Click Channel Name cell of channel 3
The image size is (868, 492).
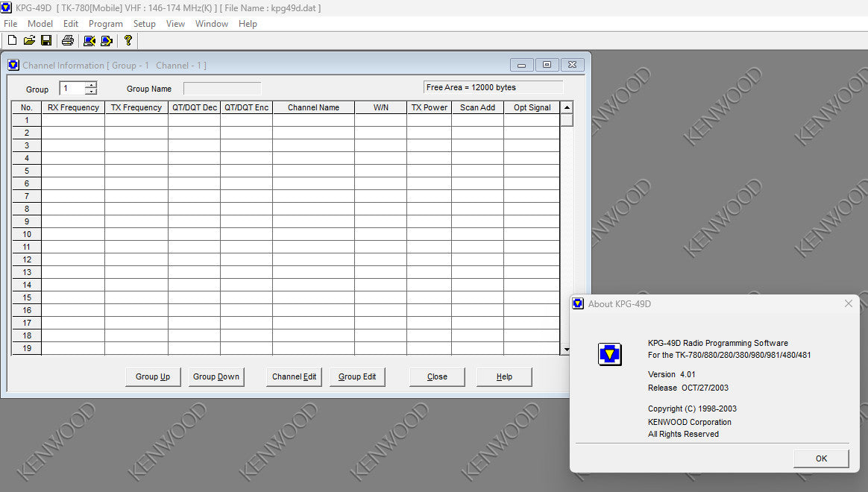[x=313, y=145]
